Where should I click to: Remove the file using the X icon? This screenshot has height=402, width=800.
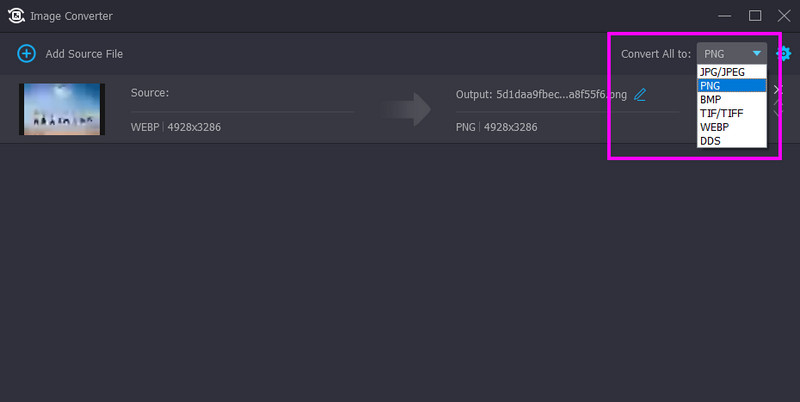point(779,90)
